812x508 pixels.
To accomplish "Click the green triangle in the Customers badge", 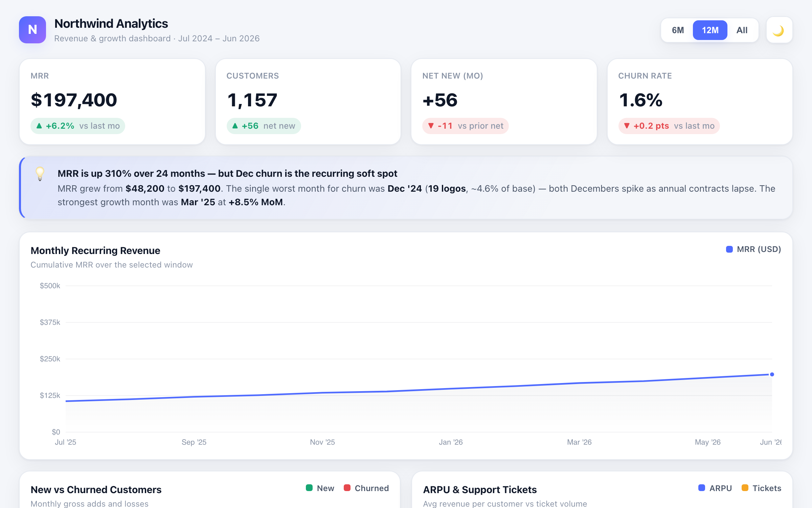I will coord(235,126).
